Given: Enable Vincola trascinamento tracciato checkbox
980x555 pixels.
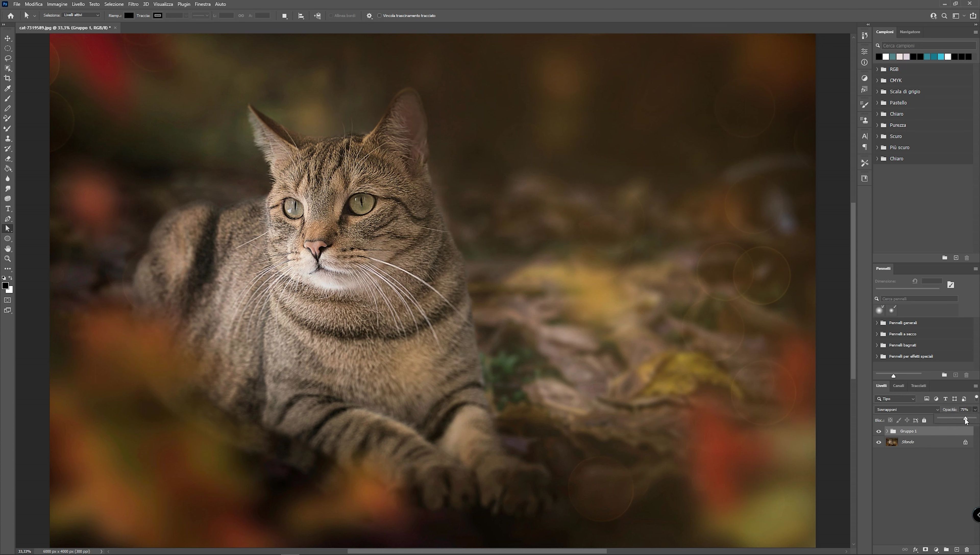Looking at the screenshot, I should coord(379,16).
